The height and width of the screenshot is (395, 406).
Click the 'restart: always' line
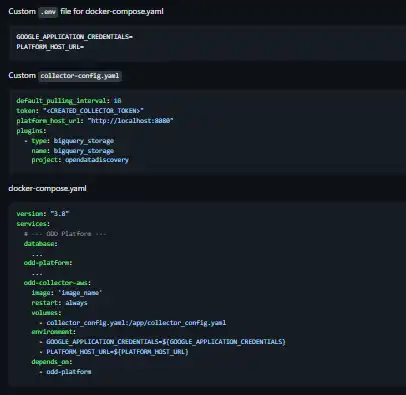pyautogui.click(x=59, y=303)
